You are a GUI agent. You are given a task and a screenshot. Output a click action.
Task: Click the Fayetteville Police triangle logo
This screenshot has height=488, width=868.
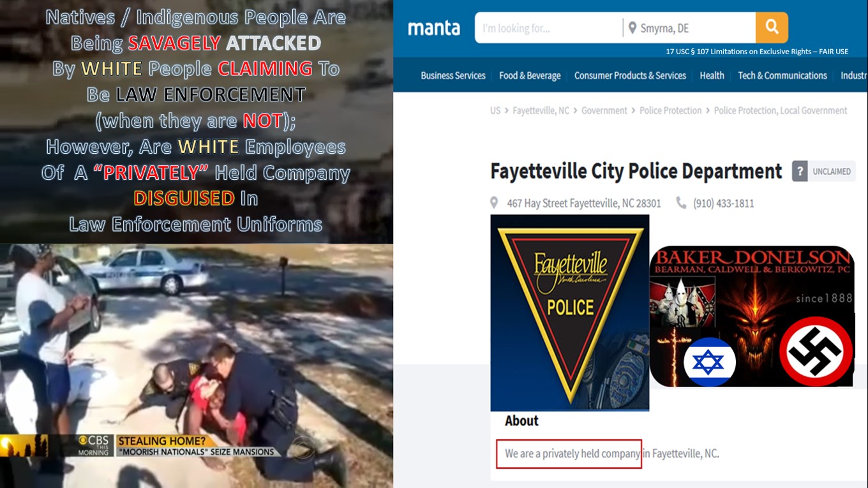(570, 313)
